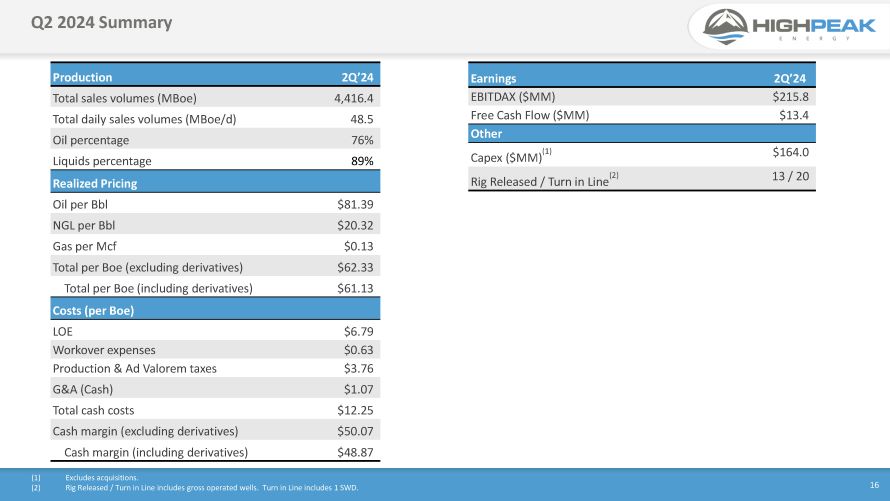Select the Free Cash Flow ($MM) label
Screen dimensions: 890x501
529,115
